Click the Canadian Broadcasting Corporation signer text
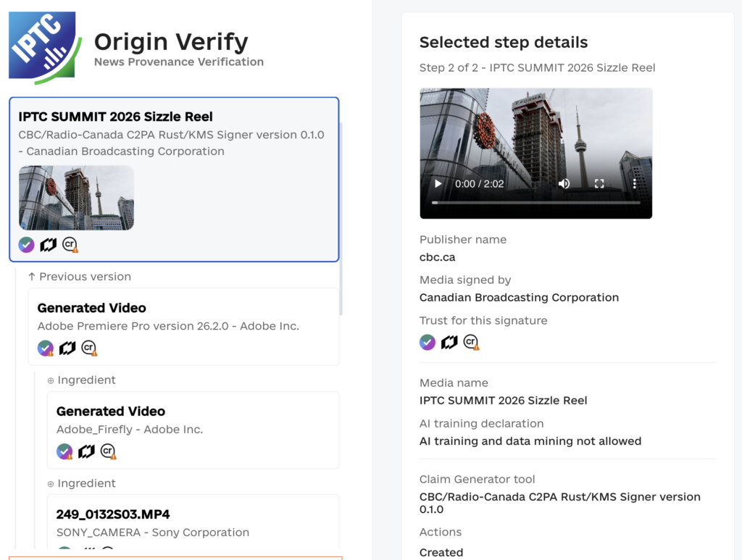742x560 pixels. [x=519, y=298]
